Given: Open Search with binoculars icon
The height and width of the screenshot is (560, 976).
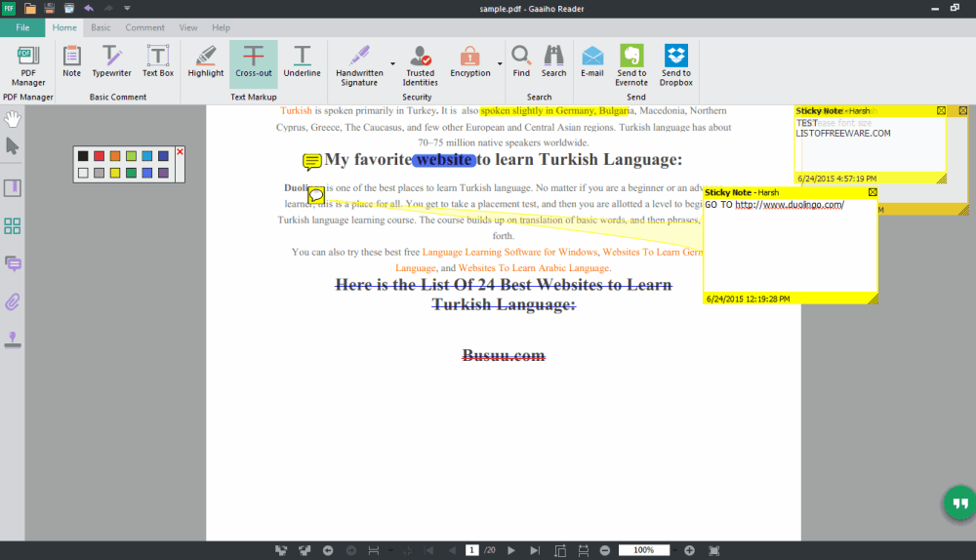Looking at the screenshot, I should coord(553,61).
